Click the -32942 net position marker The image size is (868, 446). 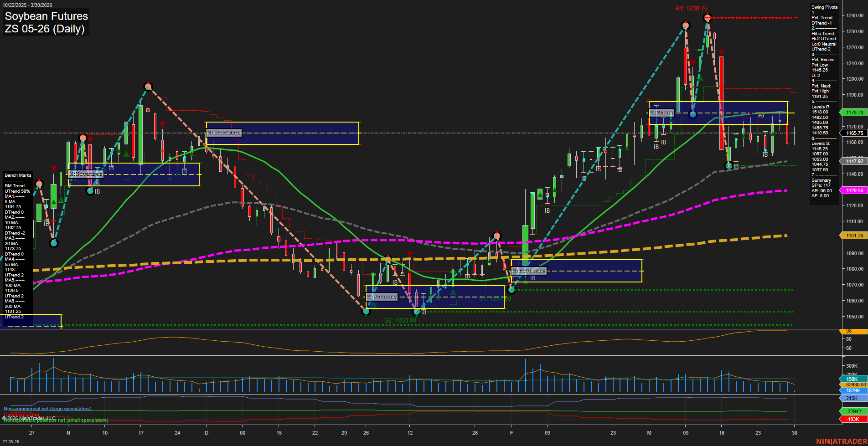(x=853, y=411)
